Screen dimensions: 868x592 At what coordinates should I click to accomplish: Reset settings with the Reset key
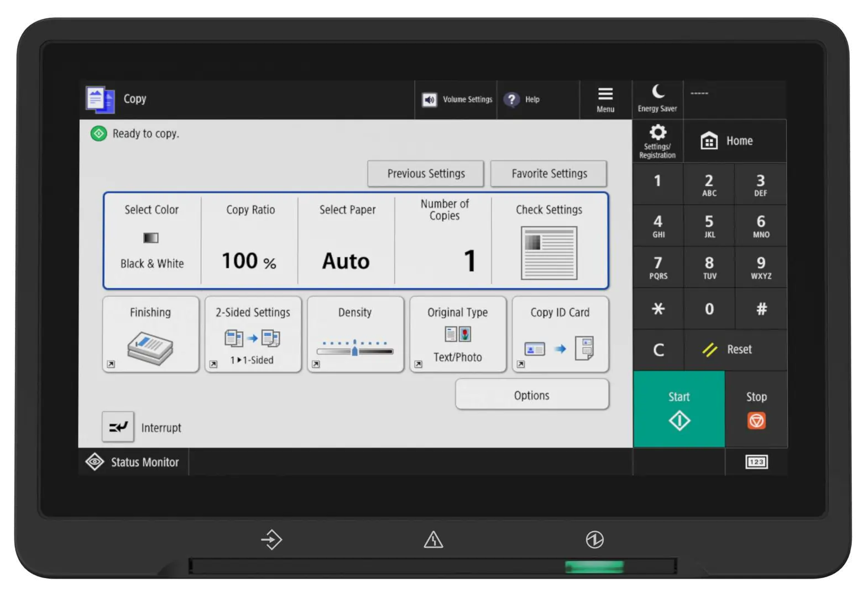[735, 350]
